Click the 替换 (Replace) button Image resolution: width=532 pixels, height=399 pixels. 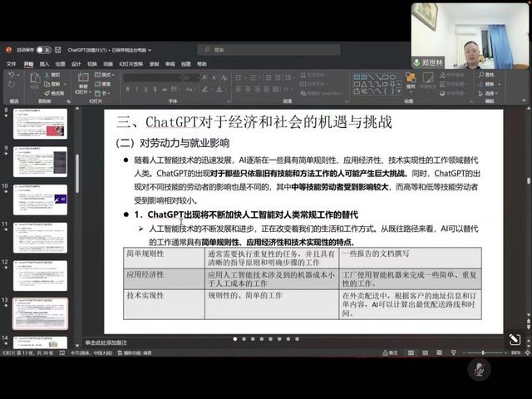coord(489,84)
